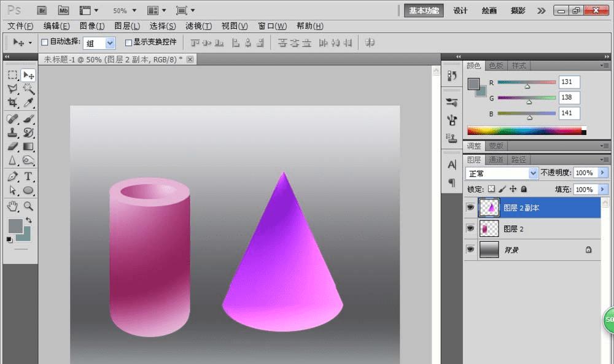Enable the 自动选择 checkbox
The height and width of the screenshot is (364, 614).
[44, 42]
